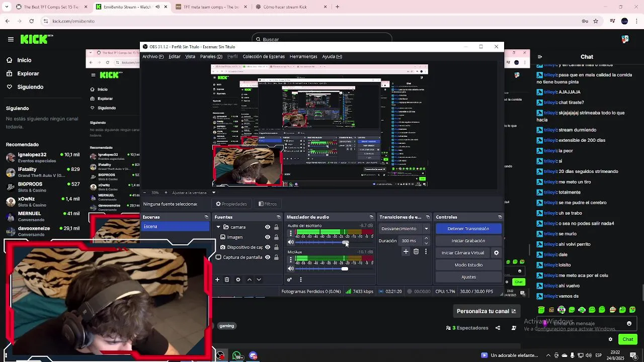The width and height of the screenshot is (644, 362).
Task: Open the Kick hamburger sidebar menu
Action: pos(11,39)
